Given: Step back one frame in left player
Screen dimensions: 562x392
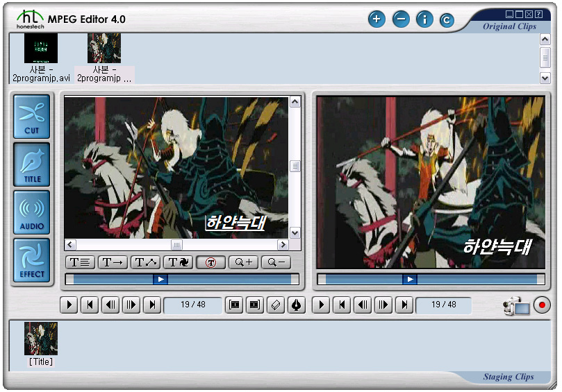Looking at the screenshot, I should click(110, 305).
